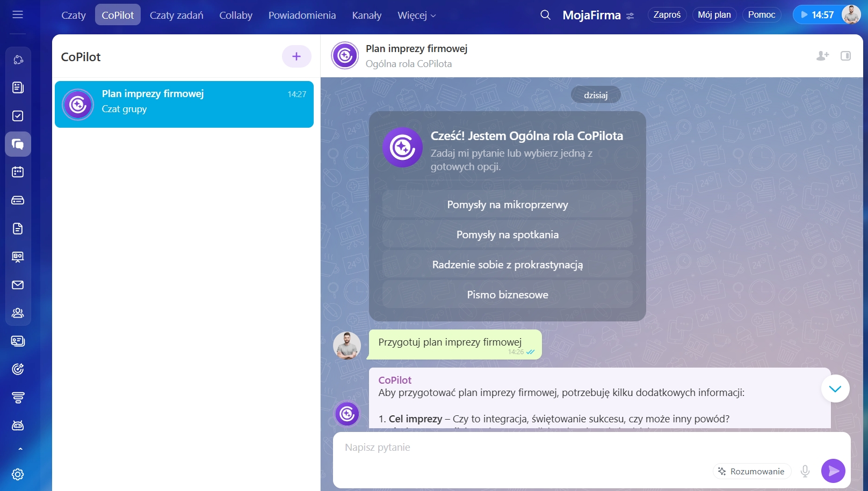Click the microphone voice input icon
Image resolution: width=868 pixels, height=491 pixels.
(x=805, y=471)
